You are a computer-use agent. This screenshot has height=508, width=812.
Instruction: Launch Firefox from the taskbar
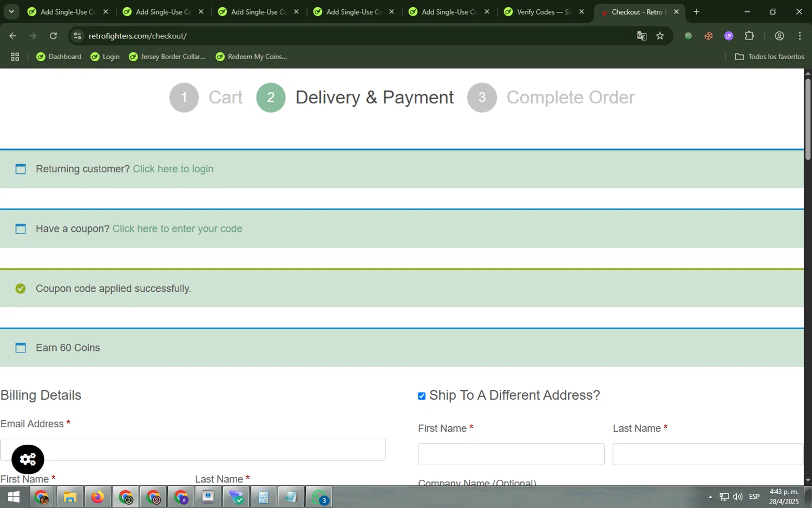97,497
